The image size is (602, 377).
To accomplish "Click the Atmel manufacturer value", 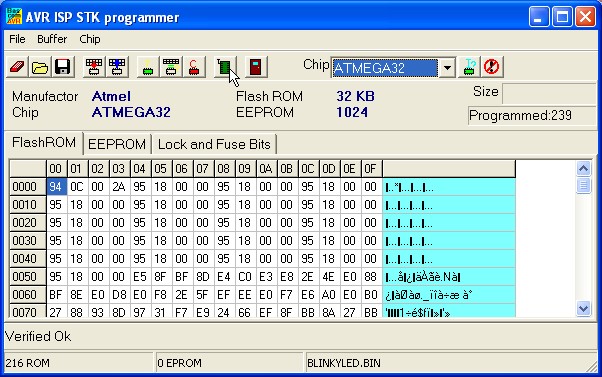I will (x=111, y=96).
